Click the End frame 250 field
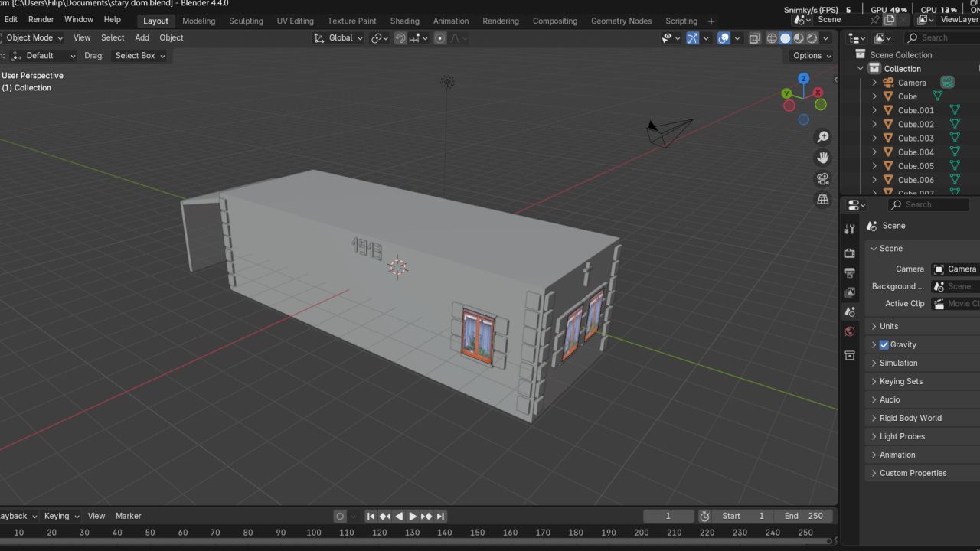 pos(803,516)
